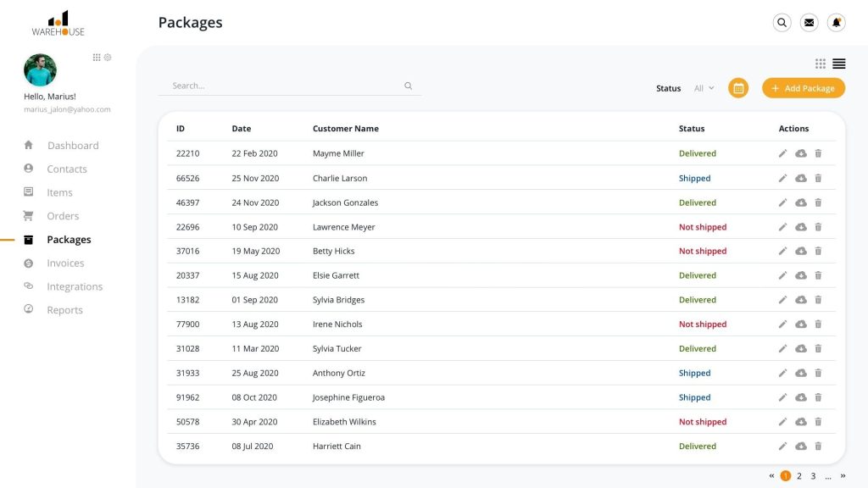Image resolution: width=868 pixels, height=488 pixels.
Task: Click Marius's profile avatar photo
Action: point(40,70)
